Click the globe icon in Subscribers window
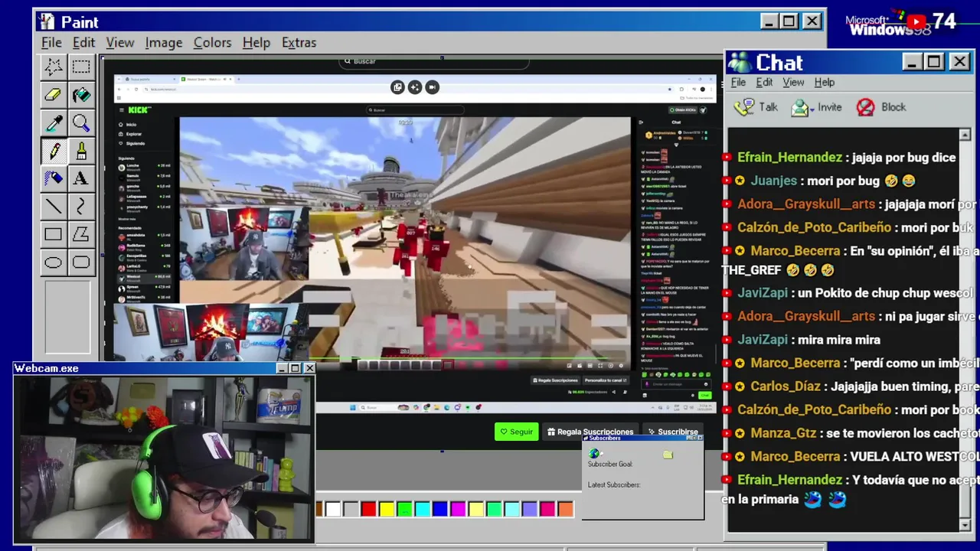Image resolution: width=980 pixels, height=551 pixels. [x=595, y=454]
